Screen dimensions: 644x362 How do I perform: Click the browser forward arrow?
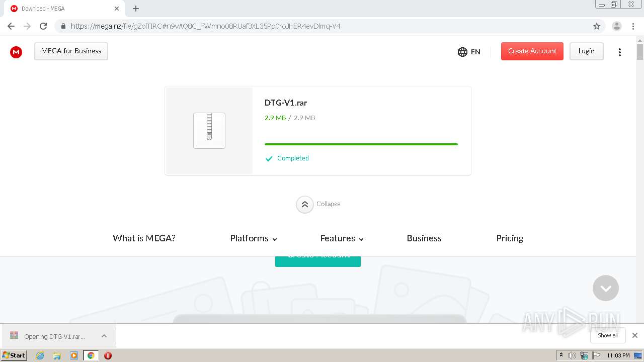click(27, 26)
